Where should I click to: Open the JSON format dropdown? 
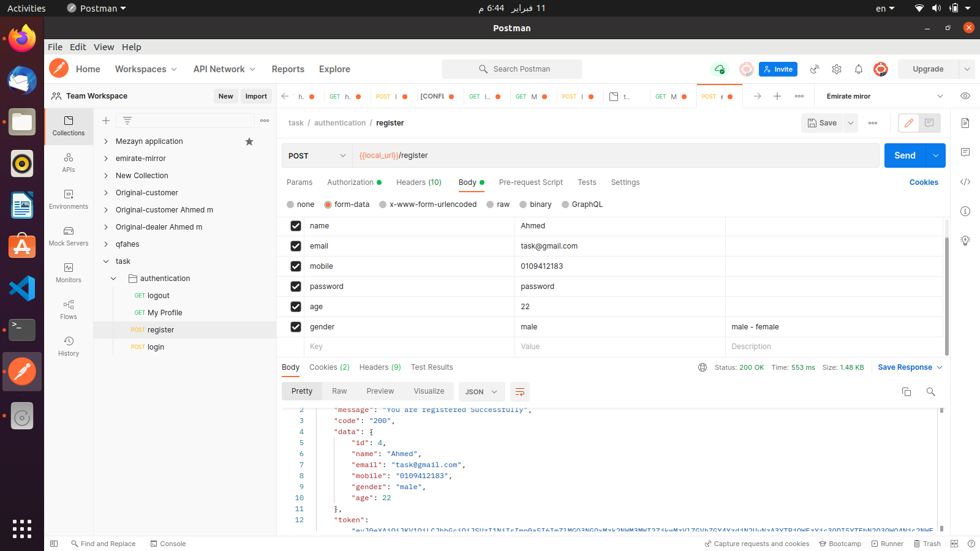[481, 392]
